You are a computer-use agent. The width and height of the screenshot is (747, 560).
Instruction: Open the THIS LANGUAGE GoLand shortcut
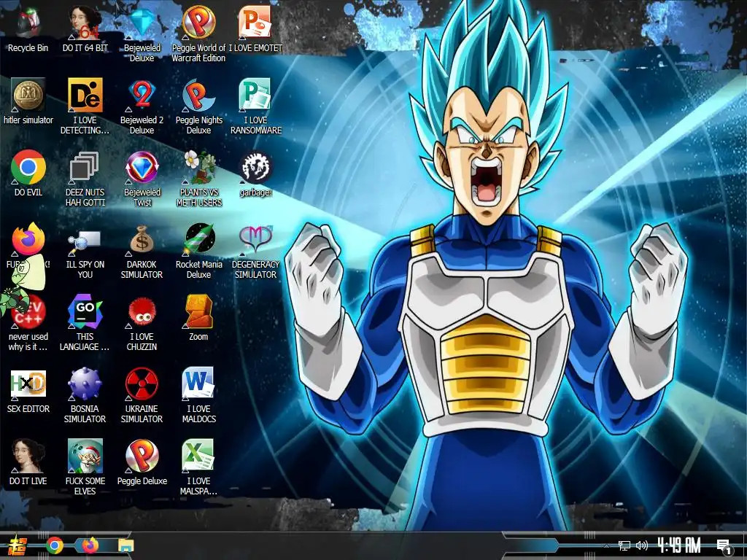85,323
